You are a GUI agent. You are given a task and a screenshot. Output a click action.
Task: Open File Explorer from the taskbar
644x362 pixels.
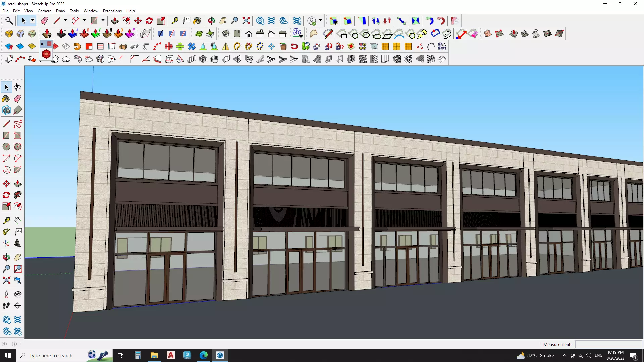(x=154, y=355)
